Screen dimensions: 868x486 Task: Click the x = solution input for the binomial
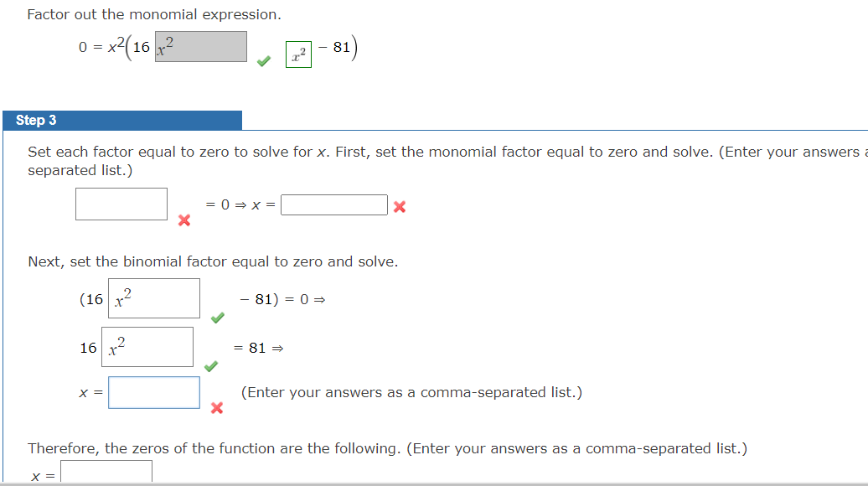153,392
